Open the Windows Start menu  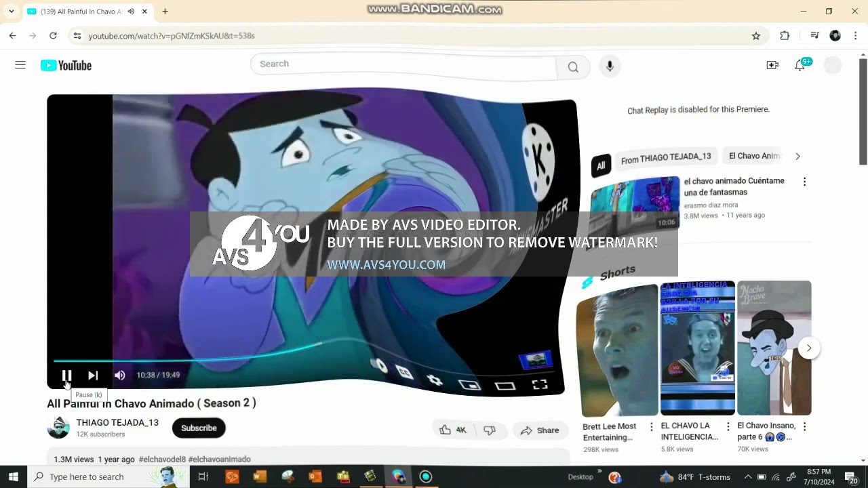tap(14, 476)
